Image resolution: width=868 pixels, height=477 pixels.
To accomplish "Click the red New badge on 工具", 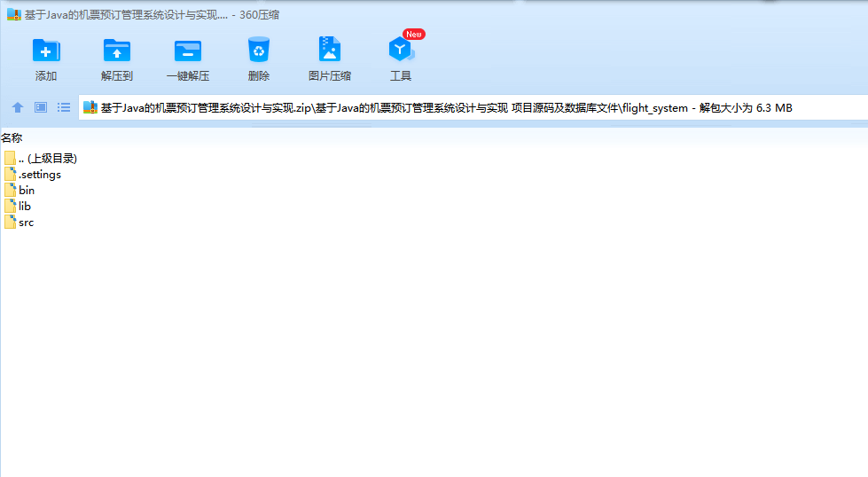I will pyautogui.click(x=413, y=35).
